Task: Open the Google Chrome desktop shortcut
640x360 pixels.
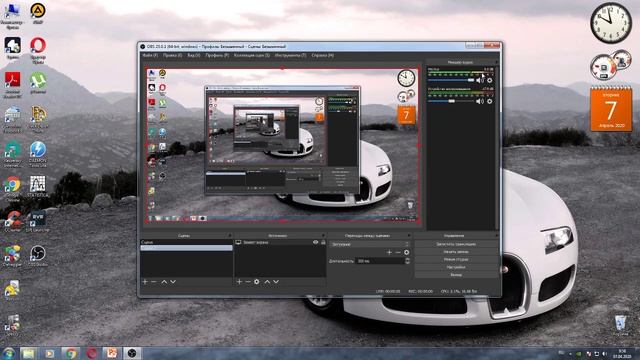Action: [12, 189]
